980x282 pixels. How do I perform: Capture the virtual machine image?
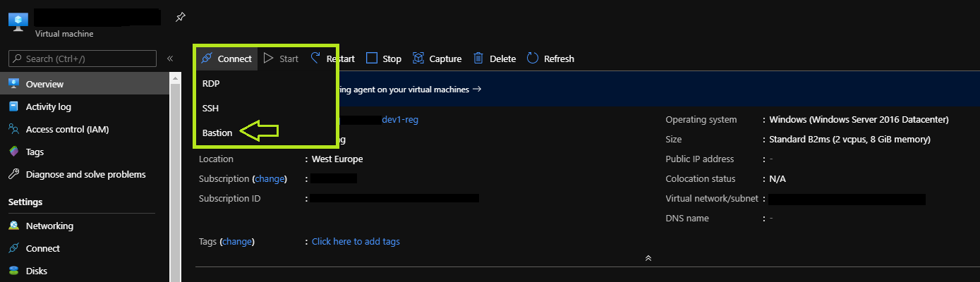(x=437, y=59)
